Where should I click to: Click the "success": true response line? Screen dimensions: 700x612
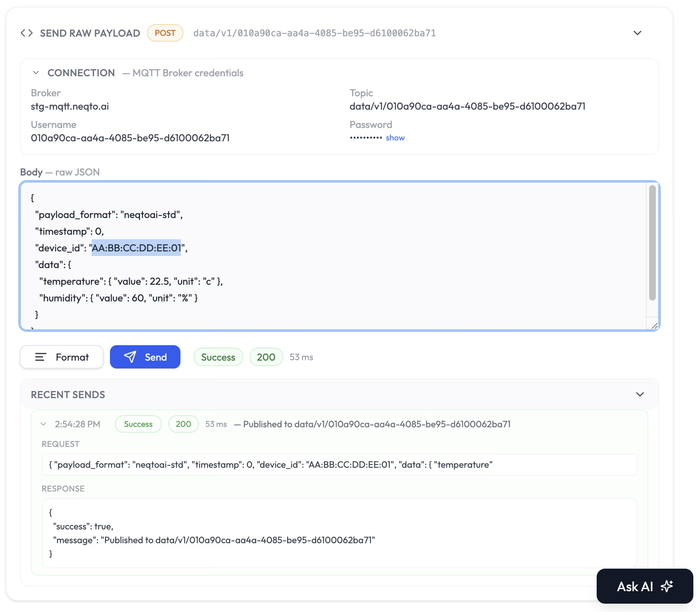point(83,526)
